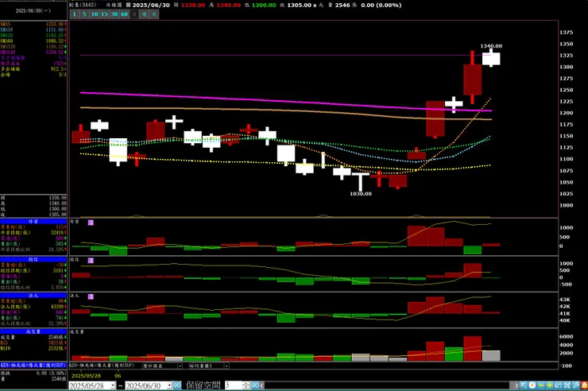Switch to the monthly chart button

153,14
